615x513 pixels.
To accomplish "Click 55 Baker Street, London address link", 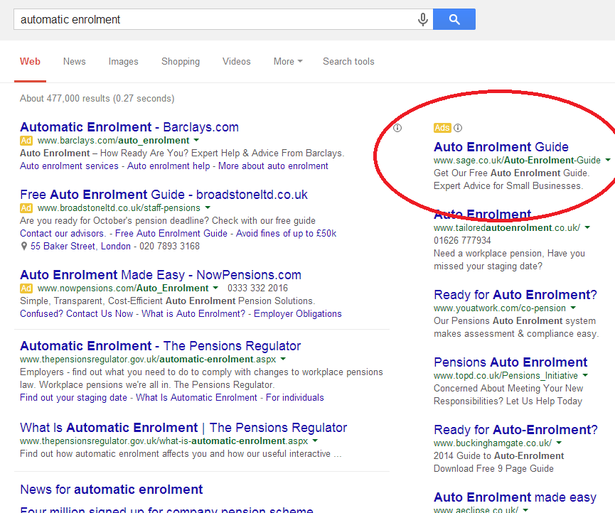I will (80, 246).
